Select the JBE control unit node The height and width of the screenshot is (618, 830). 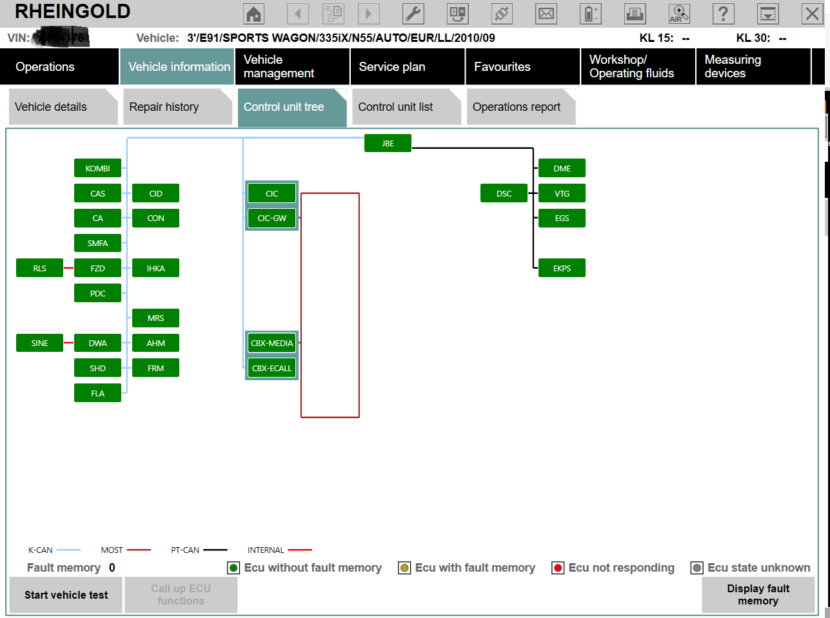[x=388, y=143]
